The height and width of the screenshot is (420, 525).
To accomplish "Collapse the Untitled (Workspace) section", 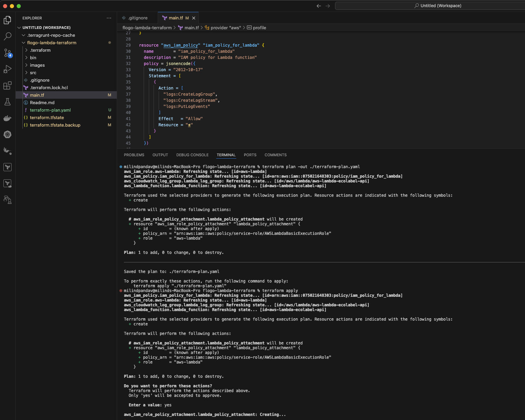I will (x=46, y=28).
